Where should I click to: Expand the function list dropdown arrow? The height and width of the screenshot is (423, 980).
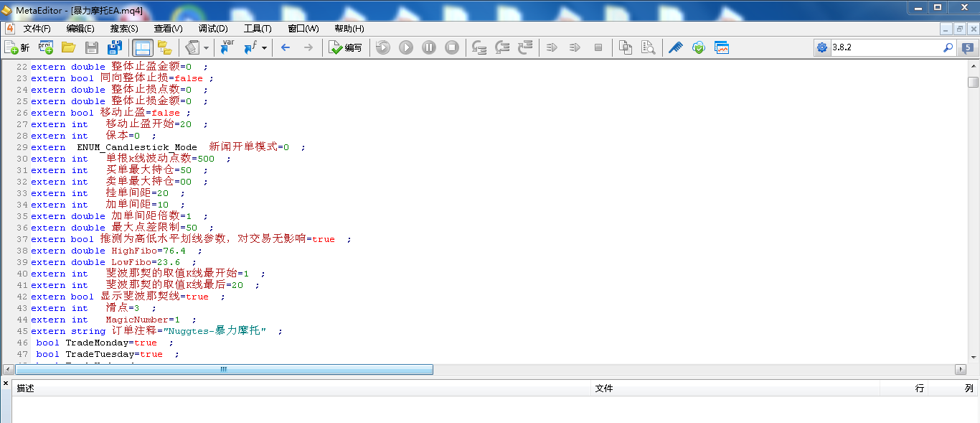(x=264, y=47)
